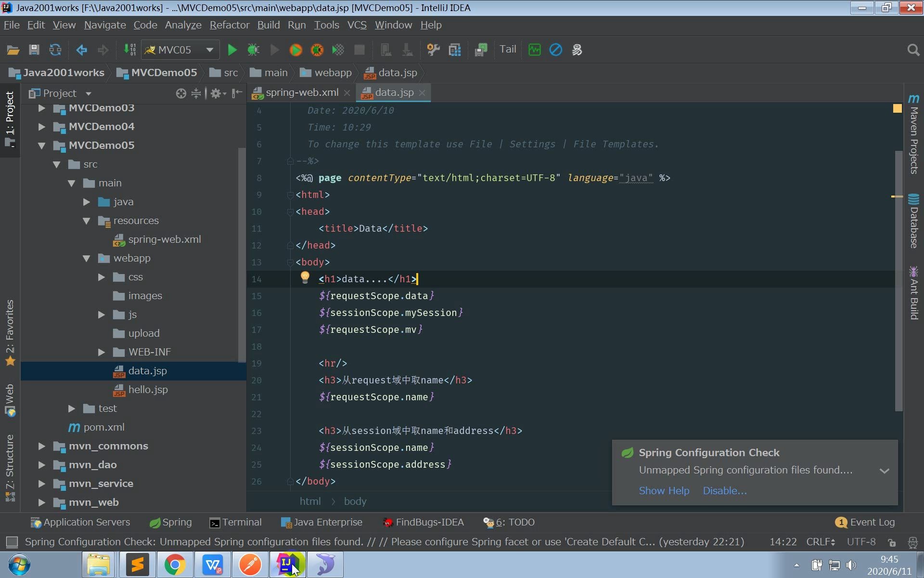Click the Synchronize refresh icon
The image size is (924, 578).
[55, 50]
